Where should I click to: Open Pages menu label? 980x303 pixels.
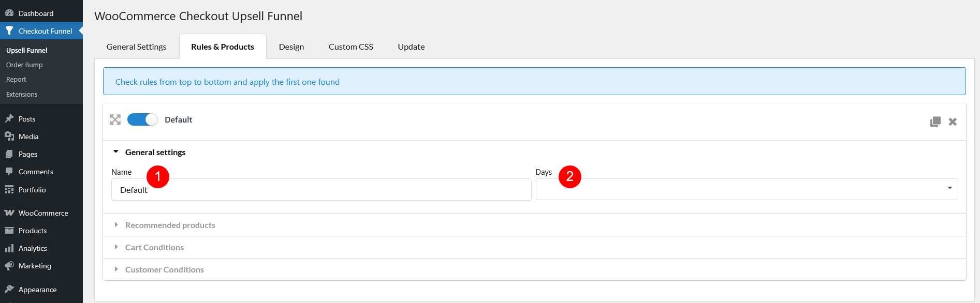tap(28, 154)
